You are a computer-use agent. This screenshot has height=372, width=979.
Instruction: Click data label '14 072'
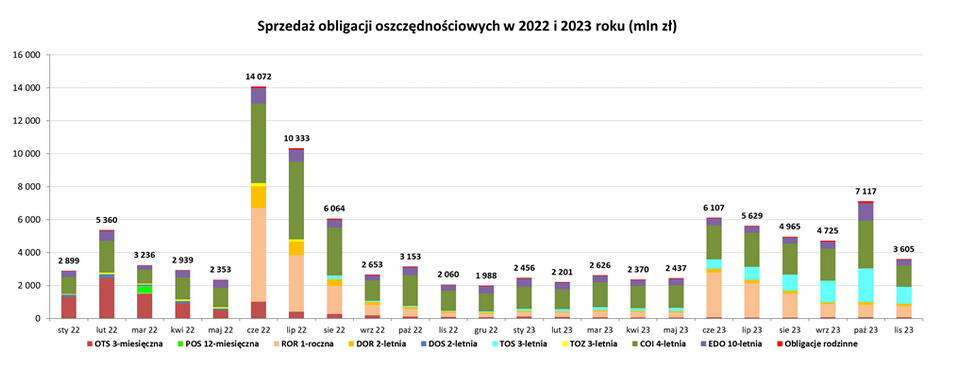coord(258,77)
